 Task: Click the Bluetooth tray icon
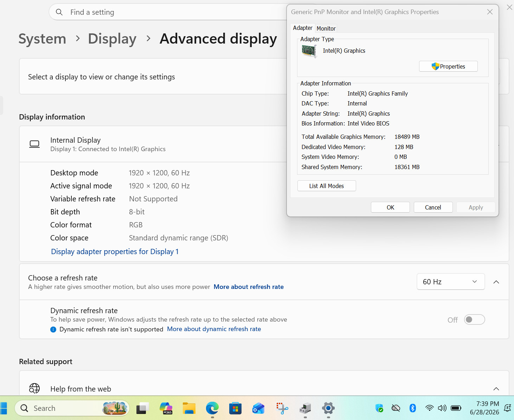pyautogui.click(x=413, y=408)
